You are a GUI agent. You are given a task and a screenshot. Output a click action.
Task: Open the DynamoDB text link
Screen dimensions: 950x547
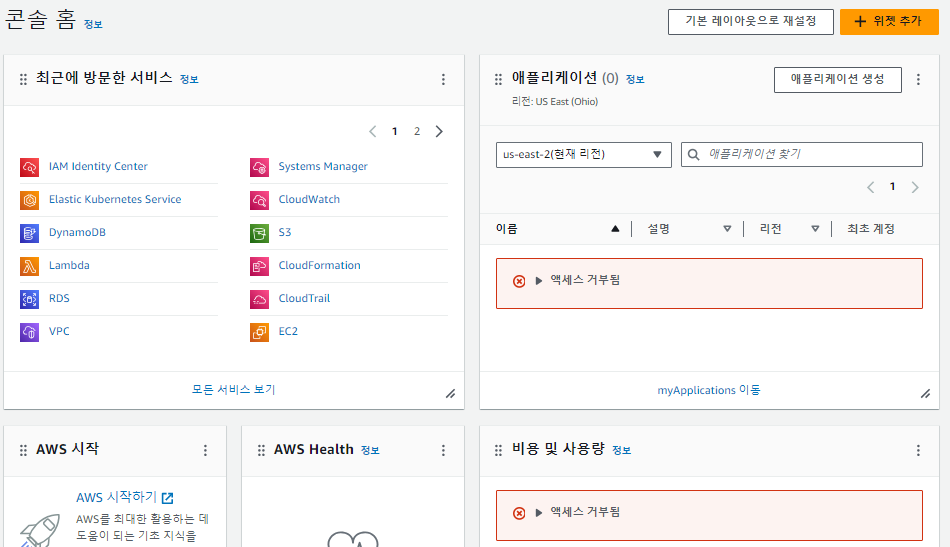tap(78, 233)
